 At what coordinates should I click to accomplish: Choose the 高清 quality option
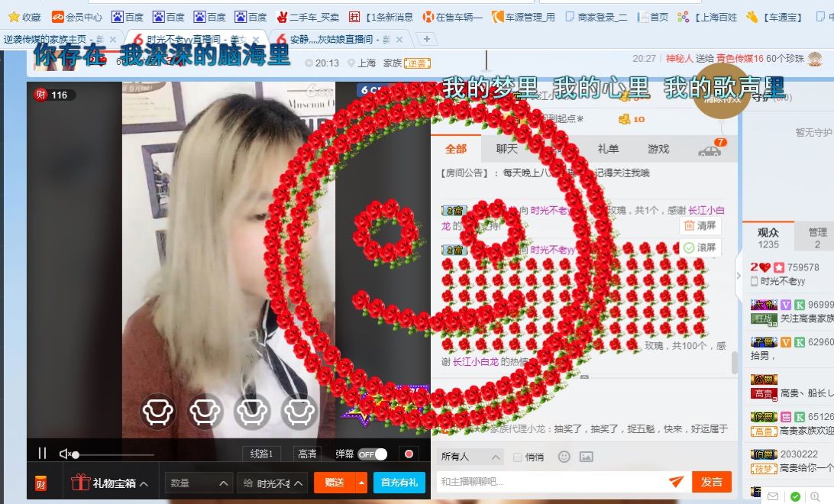pyautogui.click(x=307, y=454)
